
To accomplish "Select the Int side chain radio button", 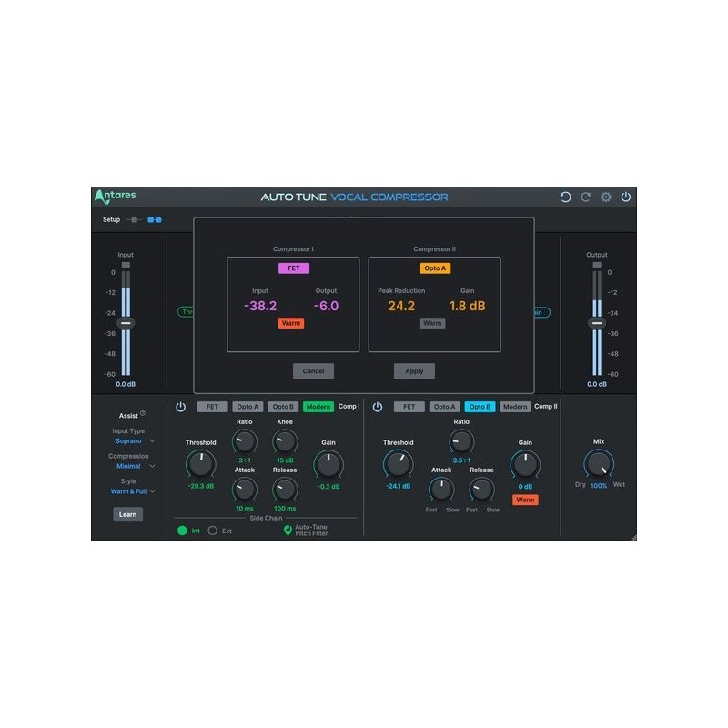I will tap(181, 530).
